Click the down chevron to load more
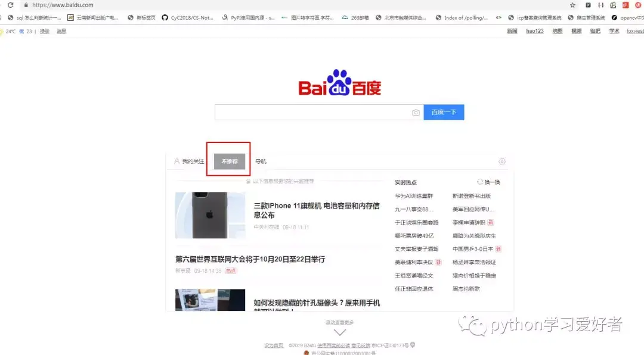Image resolution: width=644 pixels, height=355 pixels. (x=340, y=332)
